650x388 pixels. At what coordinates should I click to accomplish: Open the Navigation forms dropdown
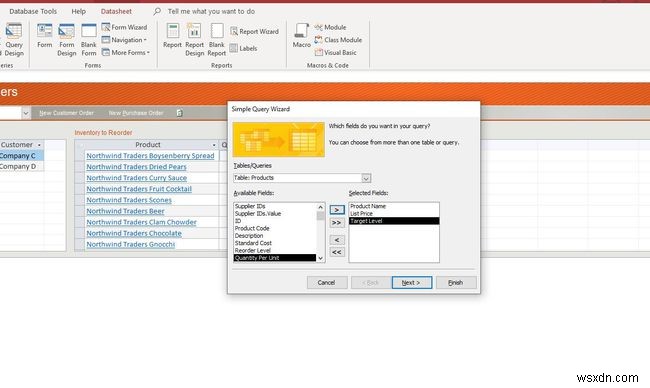pyautogui.click(x=124, y=40)
